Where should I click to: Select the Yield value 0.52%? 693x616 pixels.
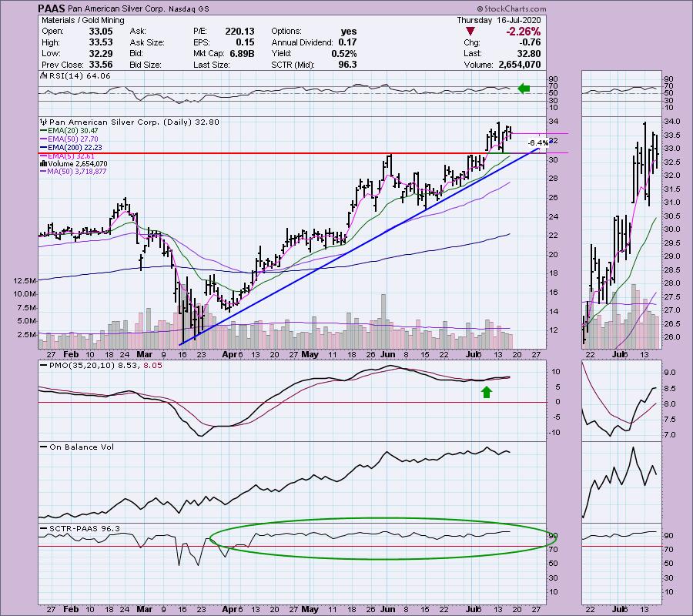tap(344, 53)
